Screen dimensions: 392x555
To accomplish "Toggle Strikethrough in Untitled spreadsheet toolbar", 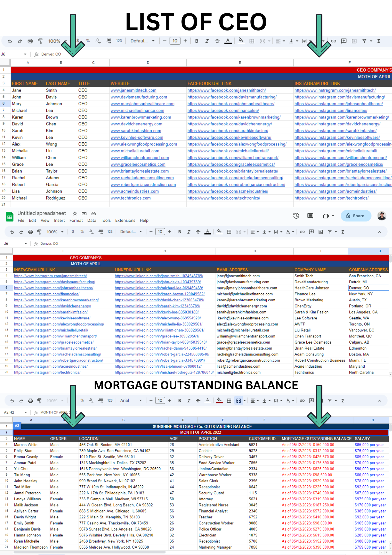I will [198, 232].
